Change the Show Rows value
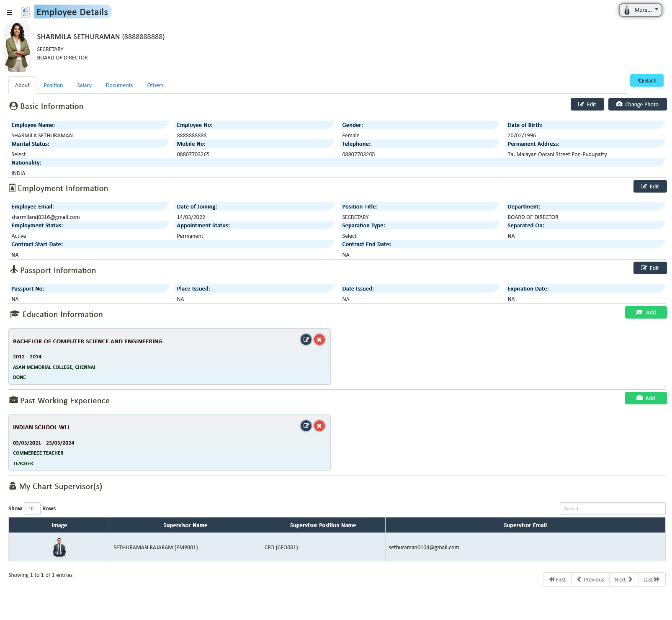The height and width of the screenshot is (620, 672). click(32, 509)
